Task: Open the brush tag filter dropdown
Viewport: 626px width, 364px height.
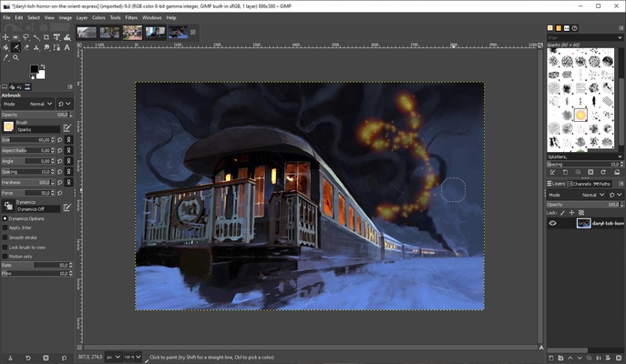Action: pos(620,37)
